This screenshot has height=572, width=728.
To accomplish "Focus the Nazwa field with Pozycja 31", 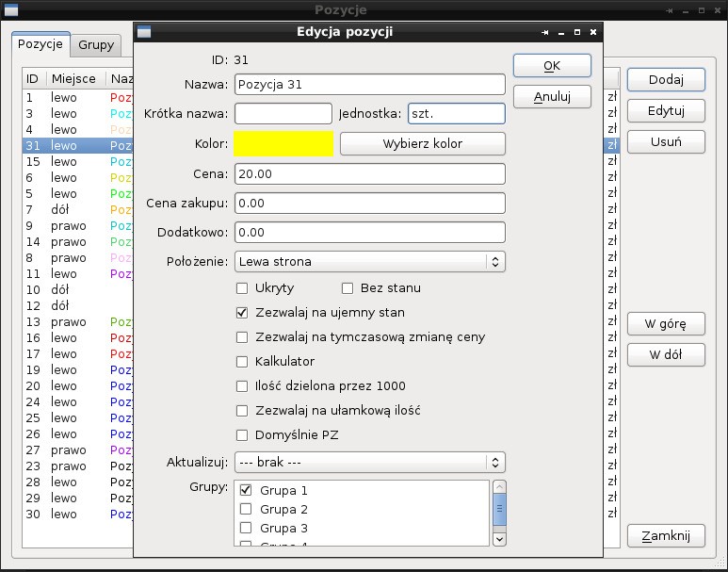I will coord(369,85).
